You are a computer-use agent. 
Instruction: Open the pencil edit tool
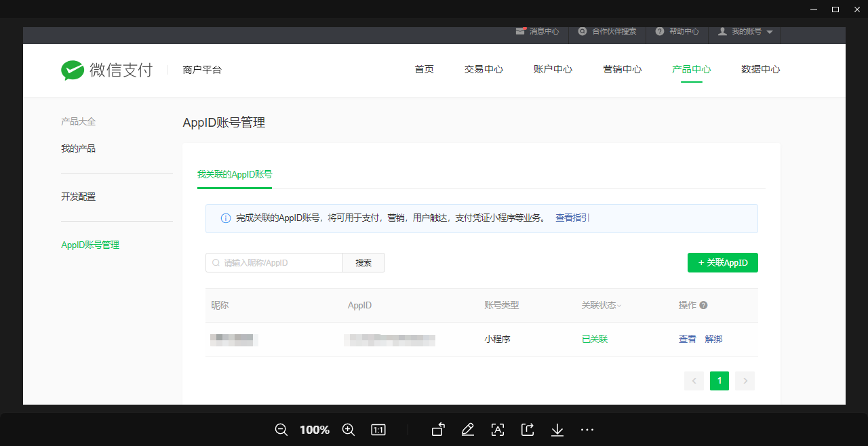[x=467, y=430]
